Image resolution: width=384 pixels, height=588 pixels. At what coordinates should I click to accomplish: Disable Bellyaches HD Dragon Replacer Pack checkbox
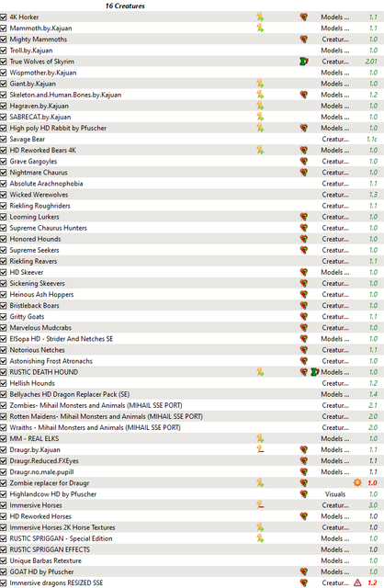pos(4,394)
